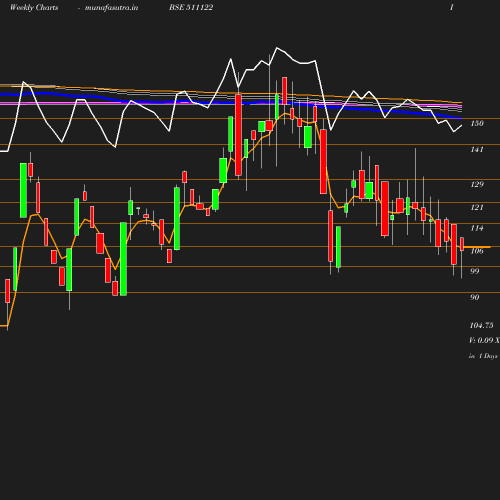Click the 150 price axis label
500x500 pixels.
click(x=477, y=123)
